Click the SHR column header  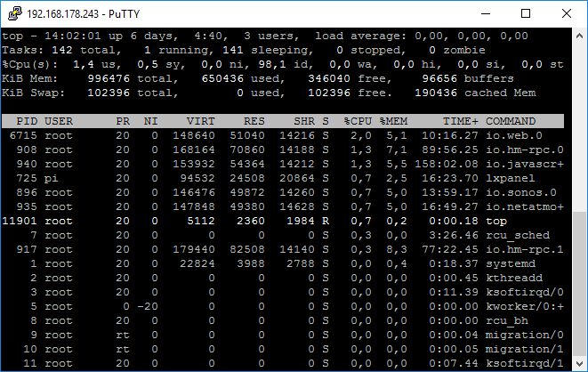pos(304,121)
